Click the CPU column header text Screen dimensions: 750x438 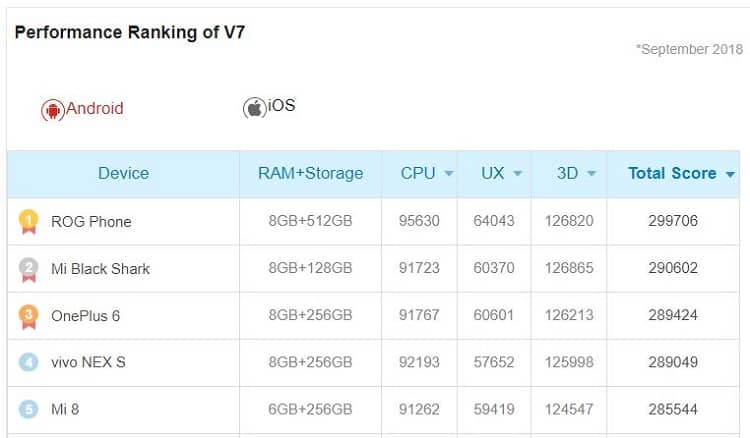click(418, 173)
